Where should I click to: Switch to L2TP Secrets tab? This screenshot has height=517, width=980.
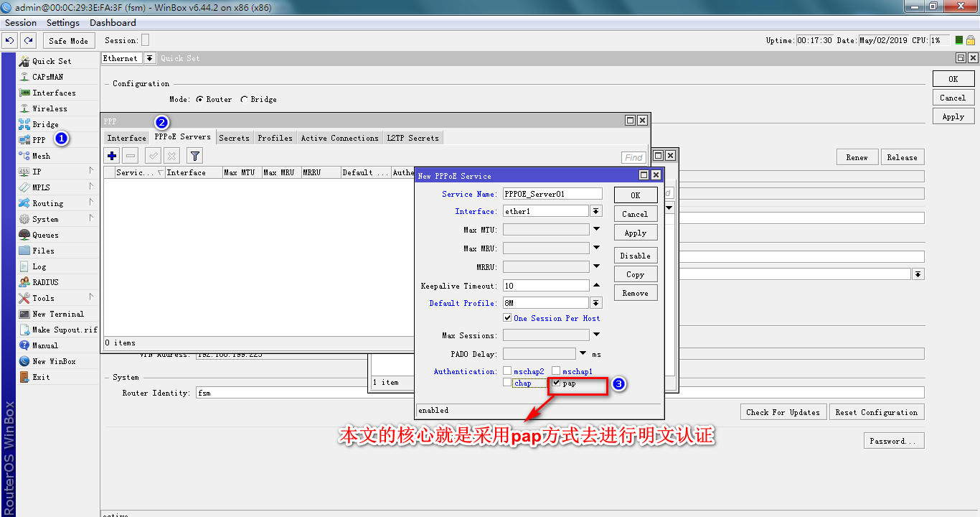tap(413, 138)
